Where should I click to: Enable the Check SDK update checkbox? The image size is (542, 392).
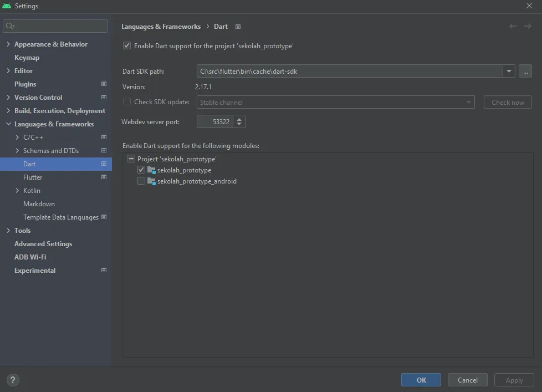tap(127, 101)
